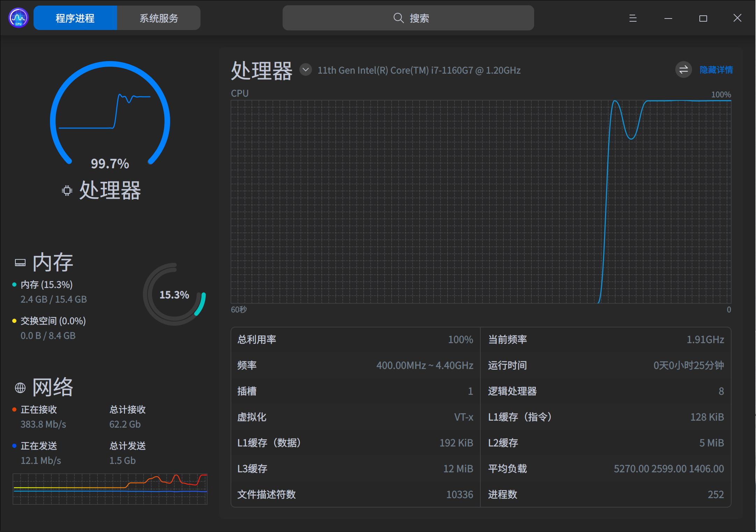Click the globe icon beside 网络
Viewport: 756px width, 532px height.
[20, 387]
